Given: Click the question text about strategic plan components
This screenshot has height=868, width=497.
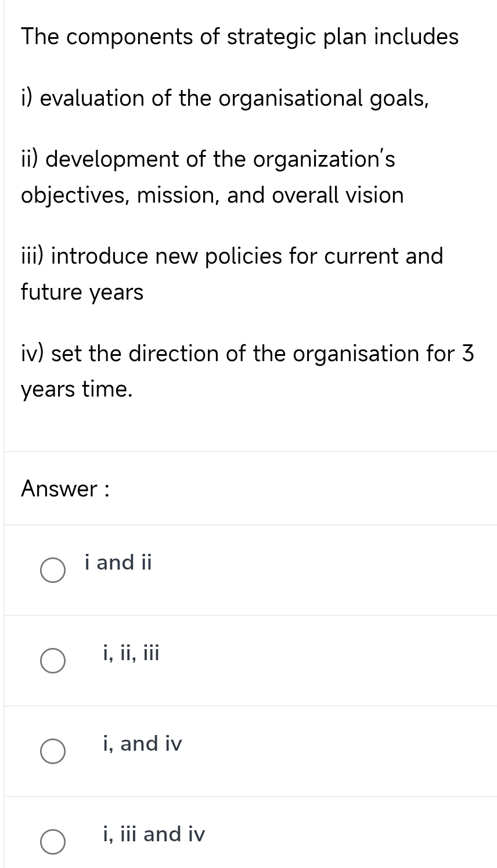Looking at the screenshot, I should (x=239, y=37).
